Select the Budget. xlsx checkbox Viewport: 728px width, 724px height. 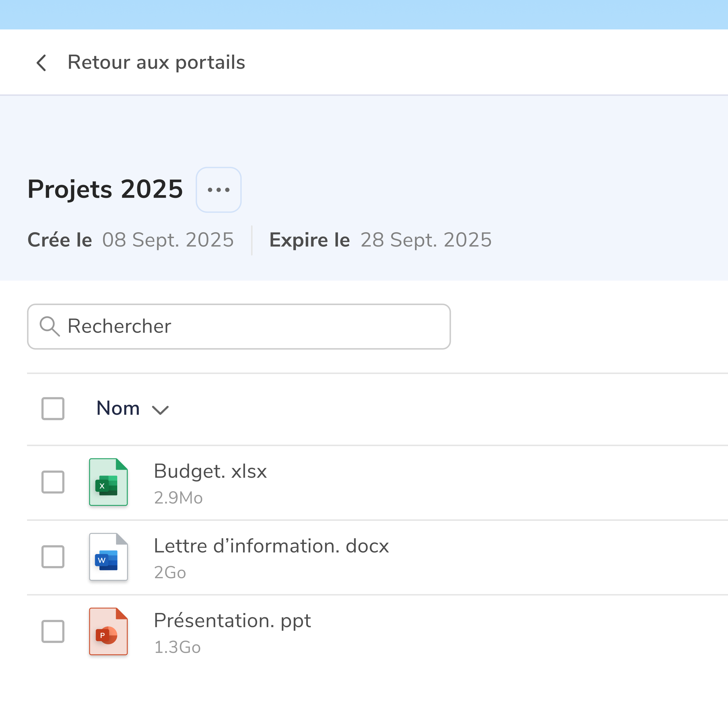[53, 482]
